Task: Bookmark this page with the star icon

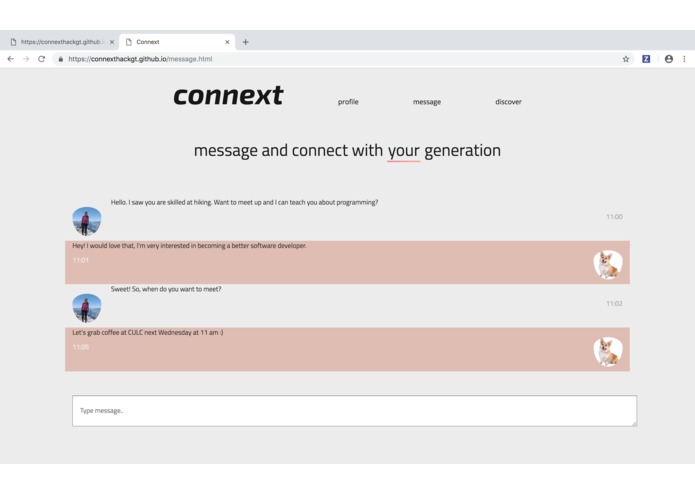Action: click(626, 59)
